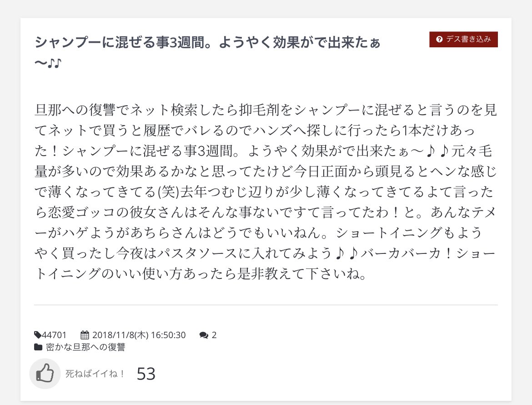532x405 pixels.
Task: Open the post title シャンプーに混ぜる事3週間
Action: [207, 43]
